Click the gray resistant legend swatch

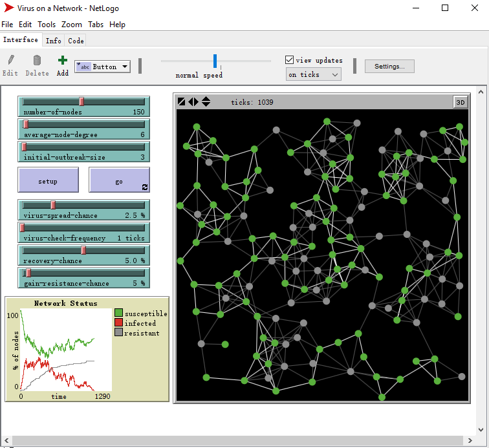(x=118, y=332)
